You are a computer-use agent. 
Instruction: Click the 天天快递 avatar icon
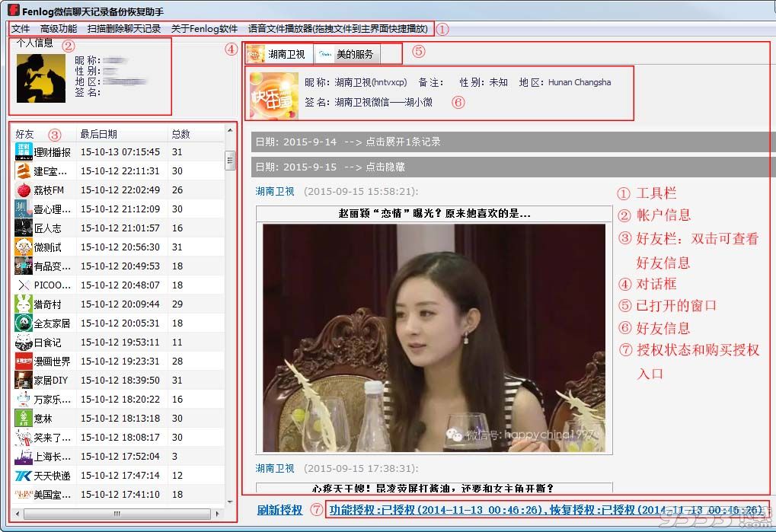(24, 476)
